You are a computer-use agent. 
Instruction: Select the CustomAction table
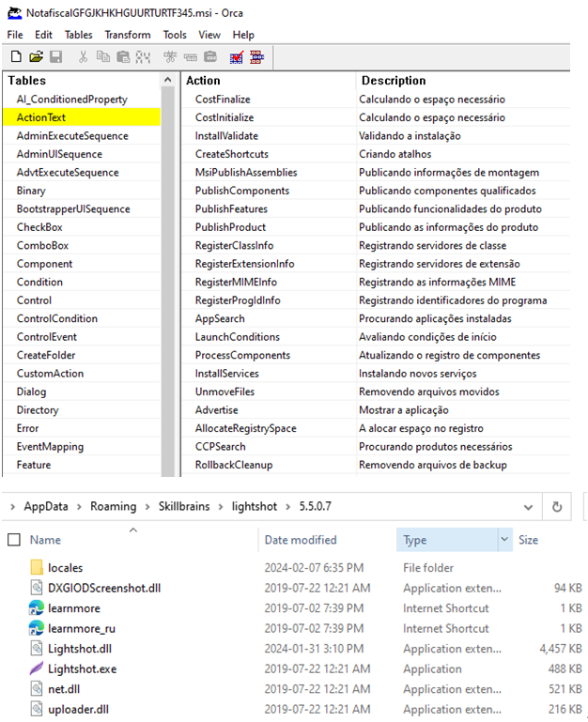tap(50, 374)
